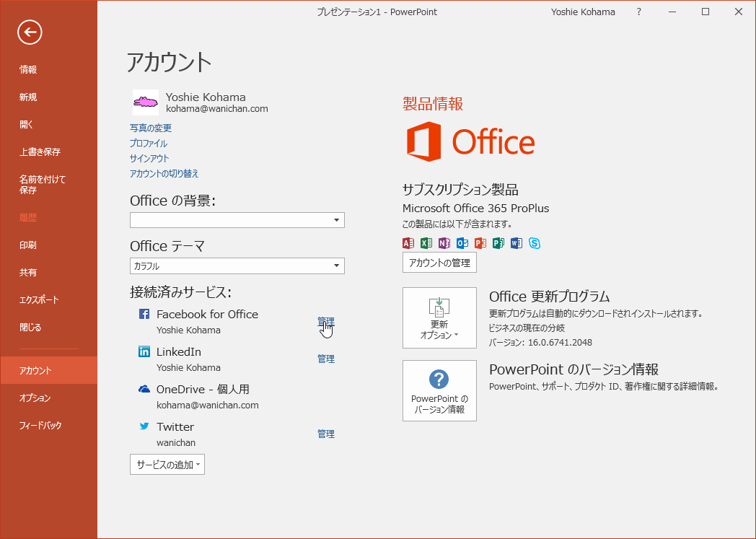Click the OneDrive - 個人用 service name
Image resolution: width=756 pixels, height=539 pixels.
(203, 389)
